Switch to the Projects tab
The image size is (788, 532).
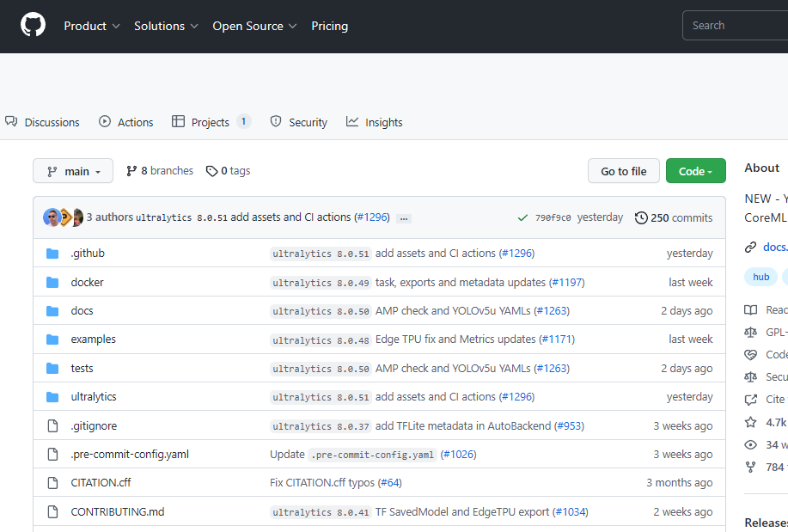[x=211, y=122]
